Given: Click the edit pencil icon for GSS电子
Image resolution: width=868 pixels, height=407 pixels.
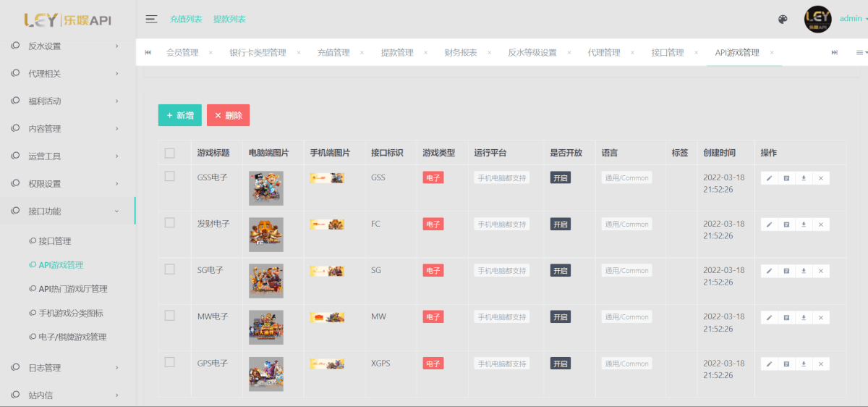Looking at the screenshot, I should click(769, 178).
